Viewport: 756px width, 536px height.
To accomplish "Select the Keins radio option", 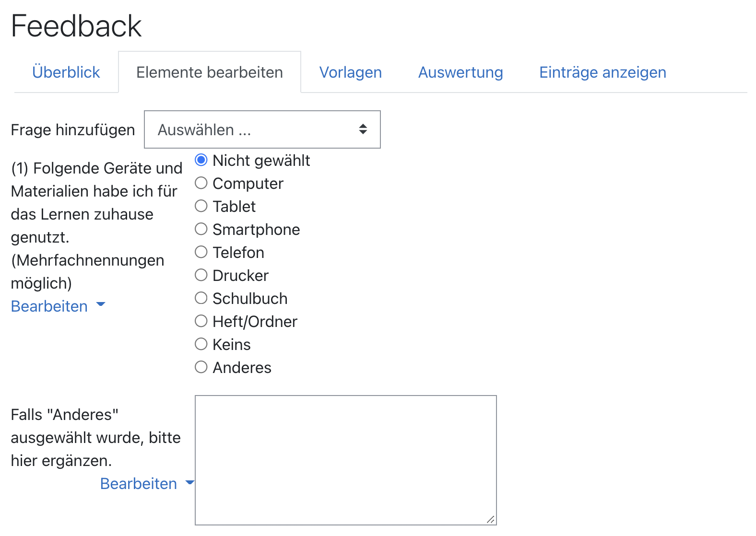I will (x=201, y=344).
